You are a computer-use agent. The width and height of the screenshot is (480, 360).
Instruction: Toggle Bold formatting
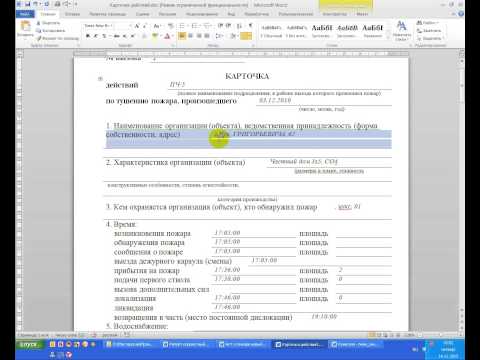click(88, 36)
